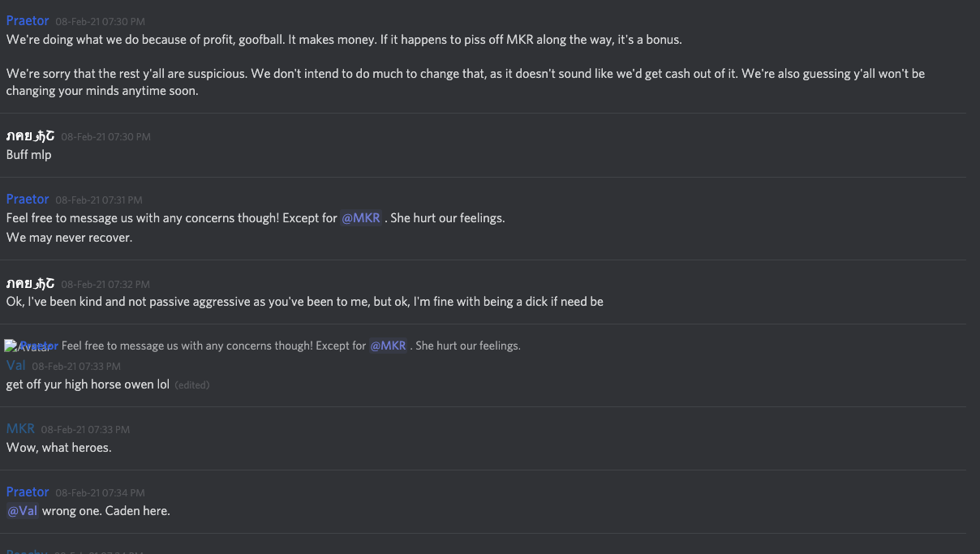Open the @Val mention before "wrong one"
This screenshot has height=554, width=980.
click(23, 511)
